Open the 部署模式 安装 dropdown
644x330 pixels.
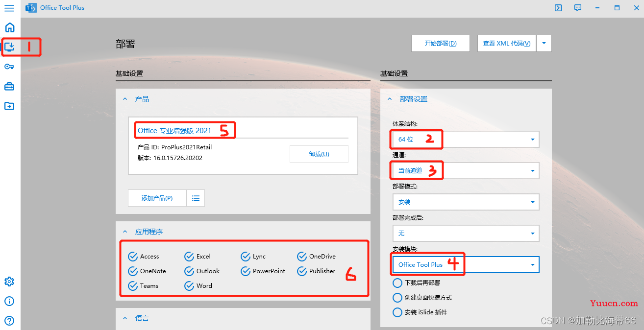click(466, 202)
